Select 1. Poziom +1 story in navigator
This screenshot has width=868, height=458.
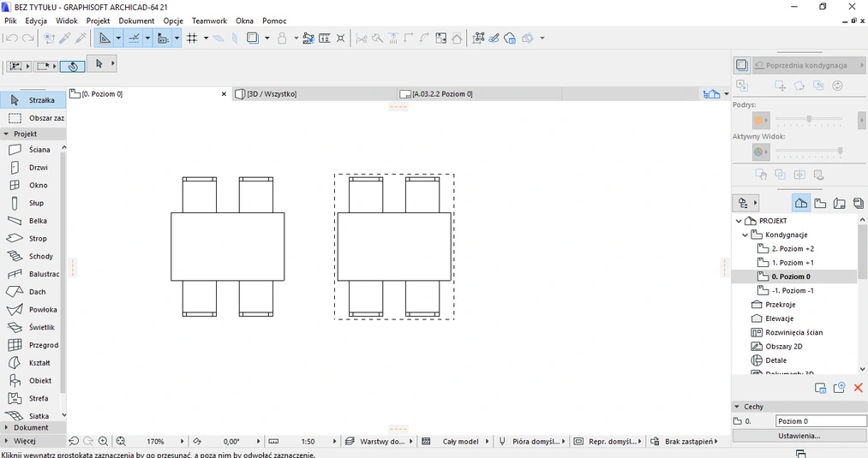(x=793, y=263)
